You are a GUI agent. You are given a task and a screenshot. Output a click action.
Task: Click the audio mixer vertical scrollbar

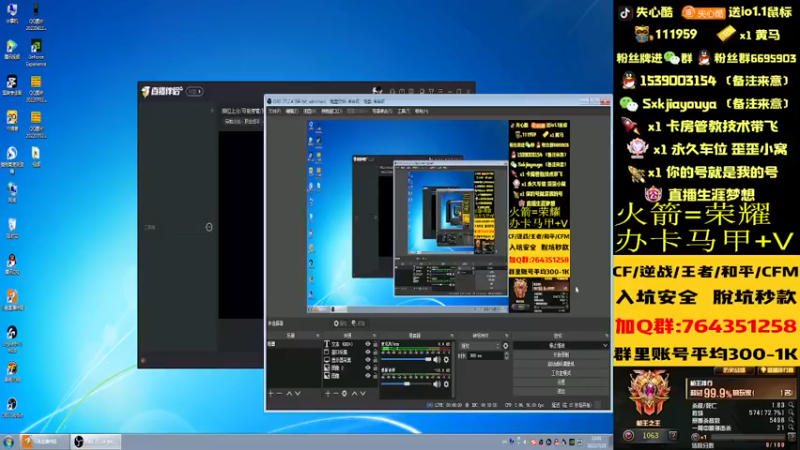click(x=454, y=368)
